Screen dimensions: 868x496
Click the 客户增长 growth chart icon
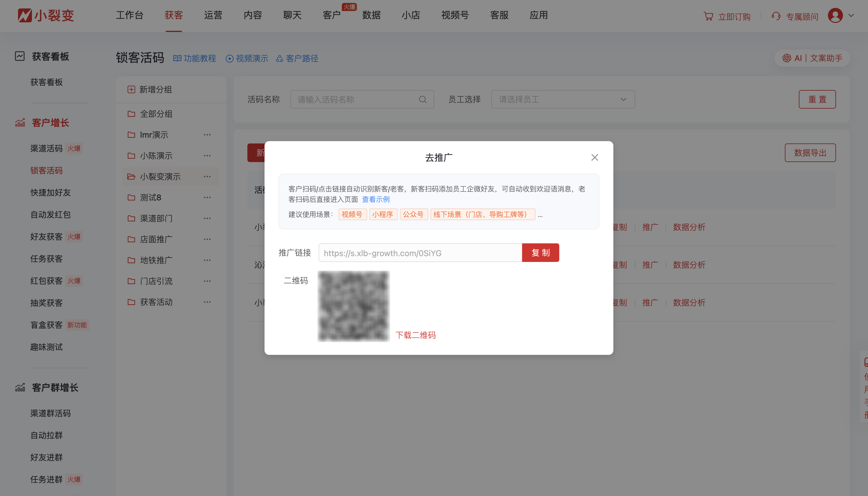coord(20,123)
